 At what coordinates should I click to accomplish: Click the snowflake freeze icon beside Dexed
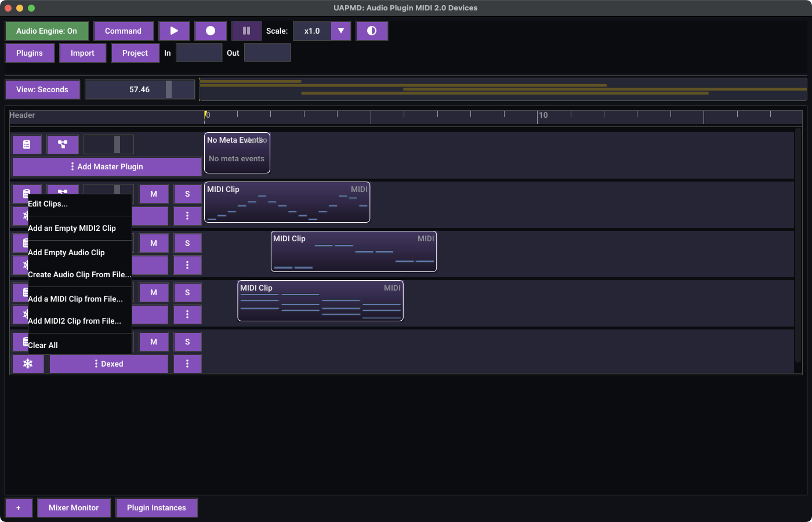click(x=28, y=364)
